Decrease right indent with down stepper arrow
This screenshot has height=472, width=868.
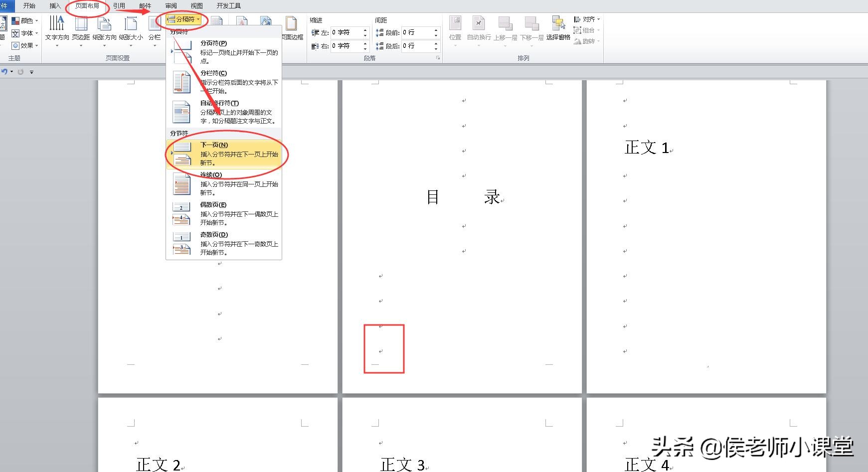coord(365,49)
